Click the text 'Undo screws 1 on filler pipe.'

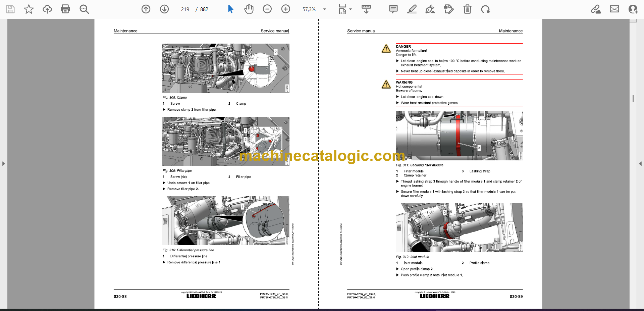pos(189,183)
